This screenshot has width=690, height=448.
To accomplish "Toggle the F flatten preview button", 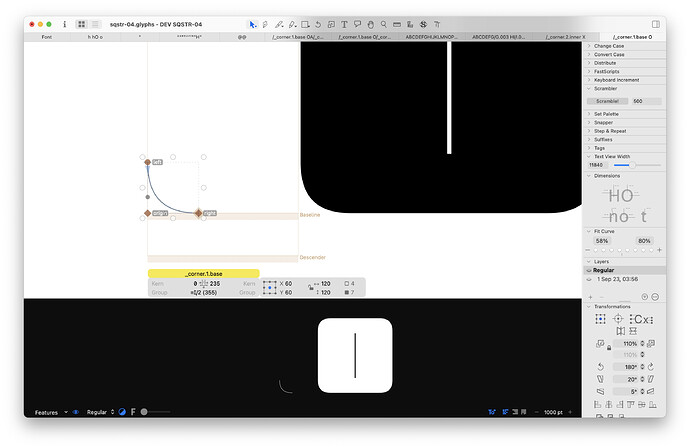I will (x=133, y=412).
